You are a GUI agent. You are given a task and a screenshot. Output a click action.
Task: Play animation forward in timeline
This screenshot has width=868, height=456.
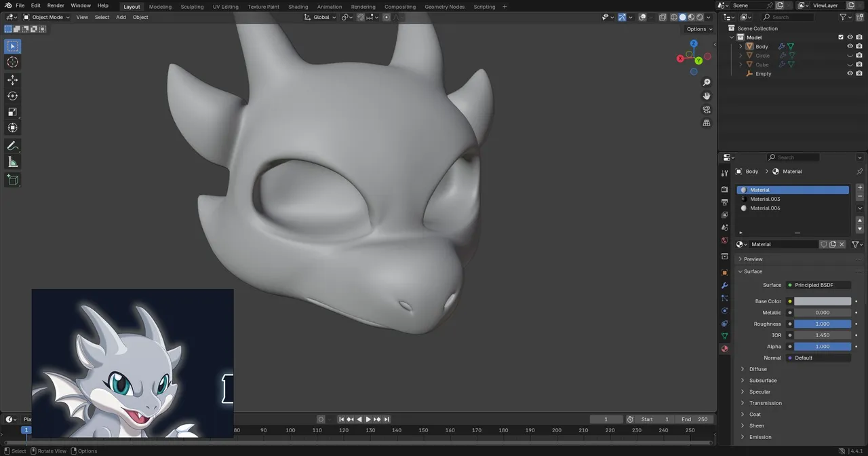(x=368, y=419)
